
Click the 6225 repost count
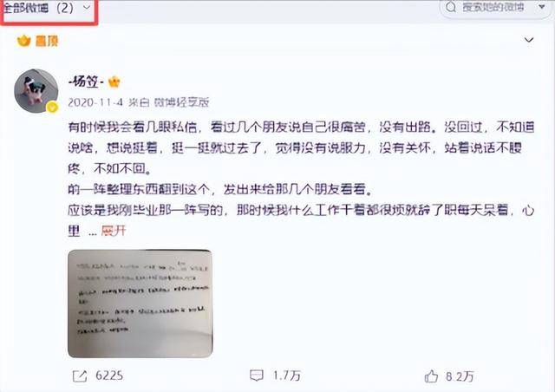coord(109,376)
